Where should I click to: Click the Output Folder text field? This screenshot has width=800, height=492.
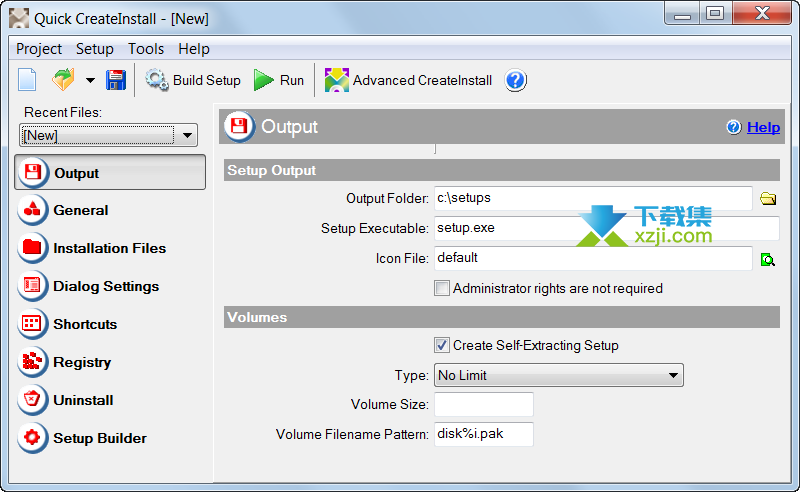click(x=593, y=198)
